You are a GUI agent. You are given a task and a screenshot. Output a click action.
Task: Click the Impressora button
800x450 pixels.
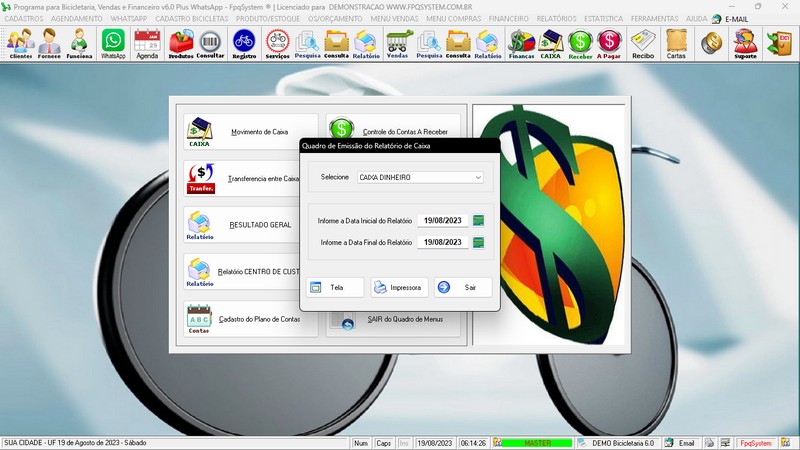click(x=399, y=287)
